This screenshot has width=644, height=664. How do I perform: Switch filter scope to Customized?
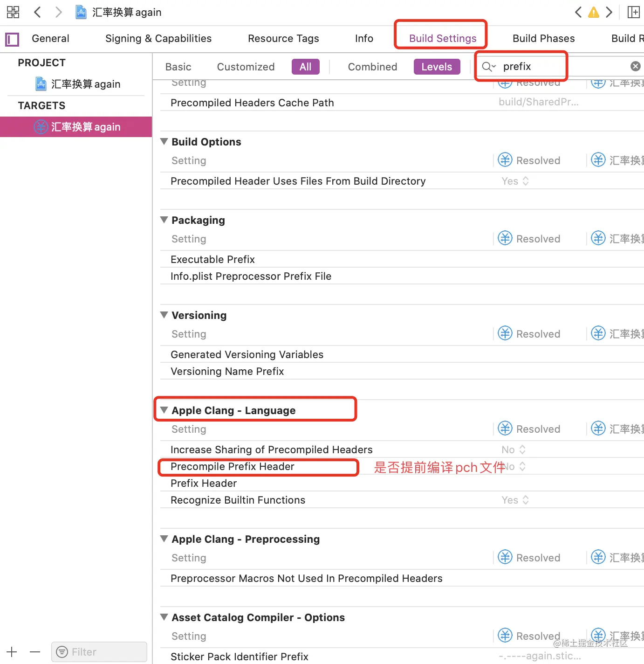click(246, 67)
